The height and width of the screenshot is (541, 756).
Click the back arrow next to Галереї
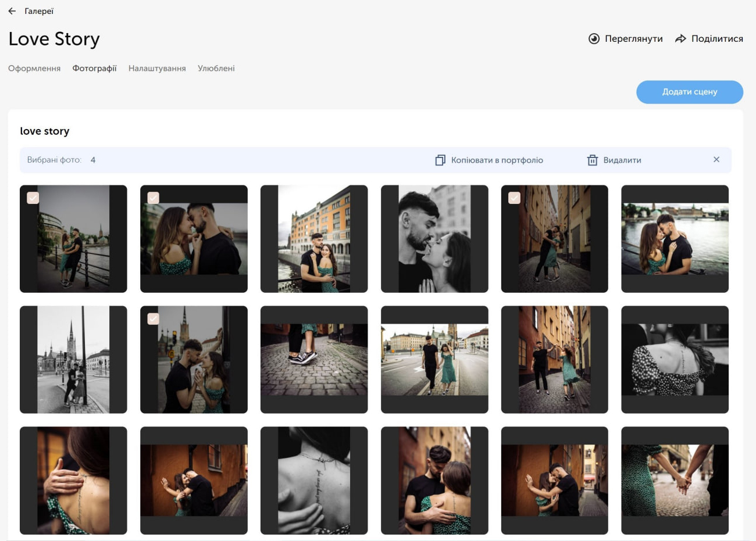pos(12,11)
